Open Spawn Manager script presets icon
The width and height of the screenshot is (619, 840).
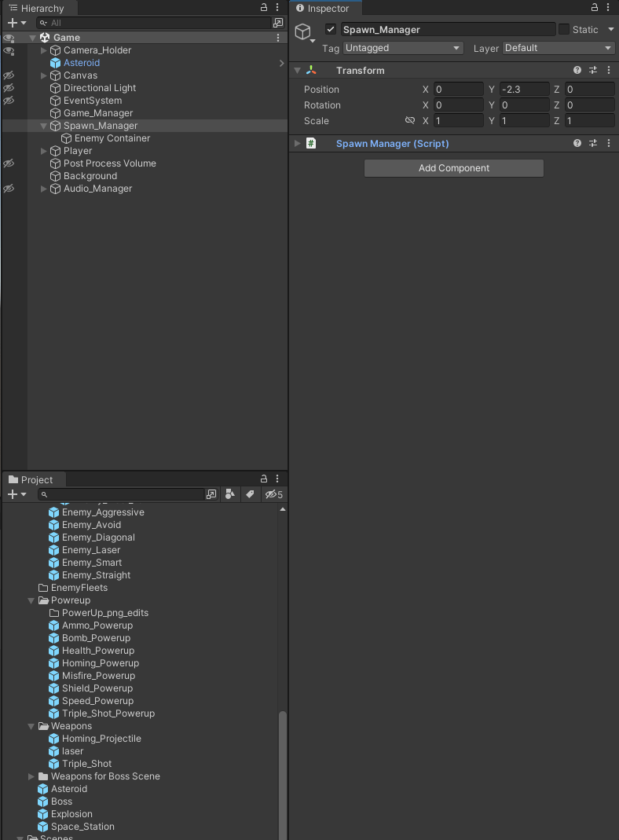click(x=593, y=143)
